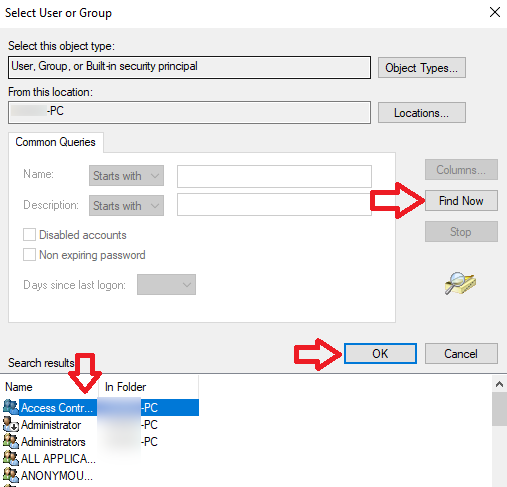Click the search results scrollbar thumb
The width and height of the screenshot is (507, 487).
(499, 409)
